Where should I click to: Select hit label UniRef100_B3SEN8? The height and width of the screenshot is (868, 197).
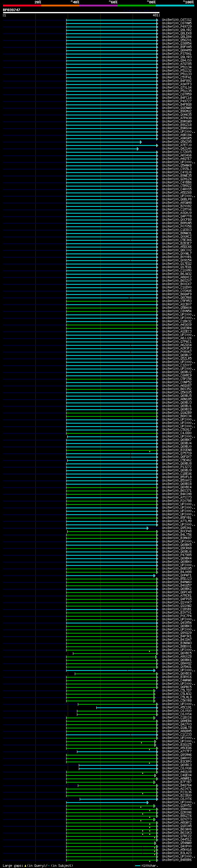(x=177, y=450)
